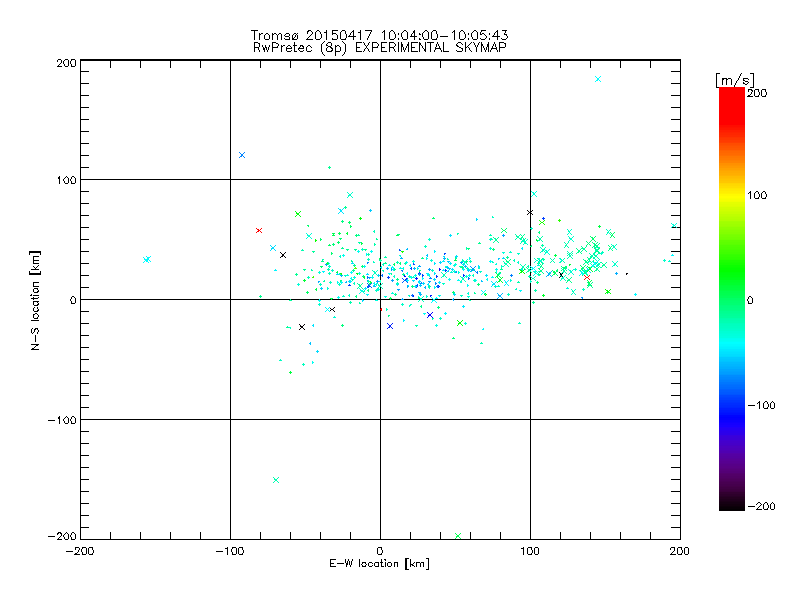
Task: Click the N-S axis tick label "100"
Action: coord(66,180)
